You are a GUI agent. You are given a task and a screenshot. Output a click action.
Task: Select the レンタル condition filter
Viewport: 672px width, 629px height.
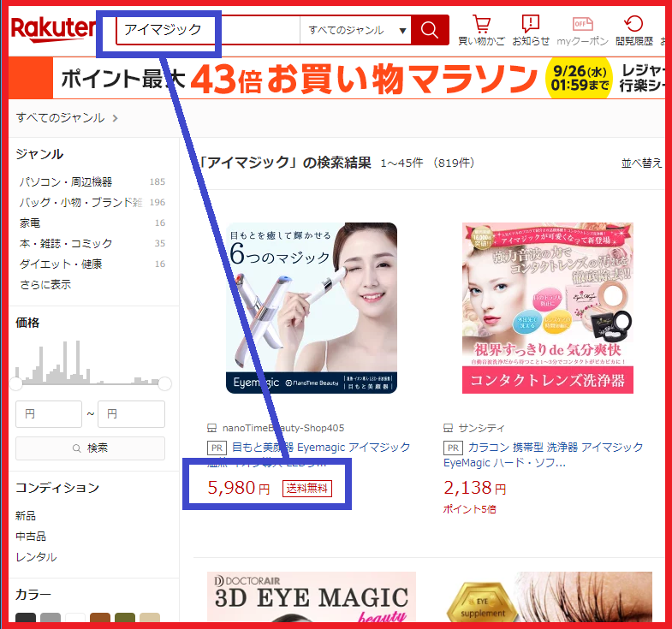coord(36,557)
